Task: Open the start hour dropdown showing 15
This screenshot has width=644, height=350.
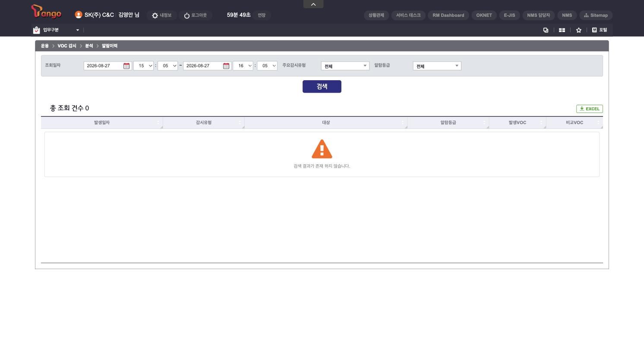Action: click(x=144, y=66)
